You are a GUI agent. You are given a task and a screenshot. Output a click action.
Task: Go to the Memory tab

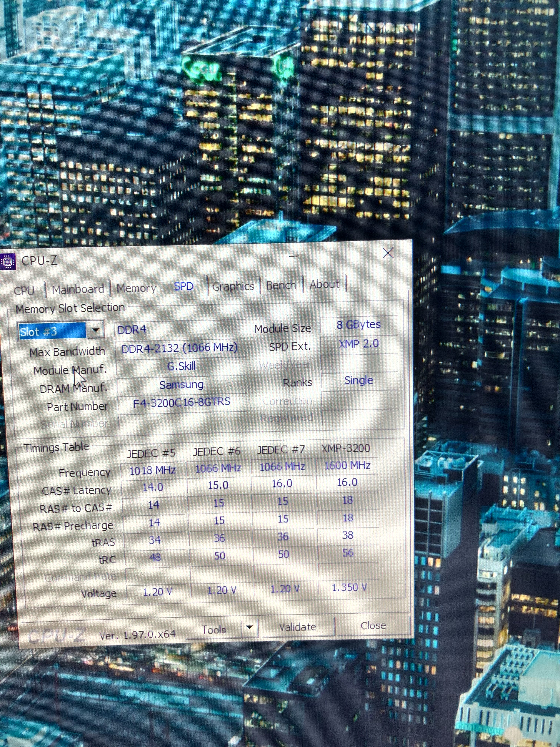[136, 288]
